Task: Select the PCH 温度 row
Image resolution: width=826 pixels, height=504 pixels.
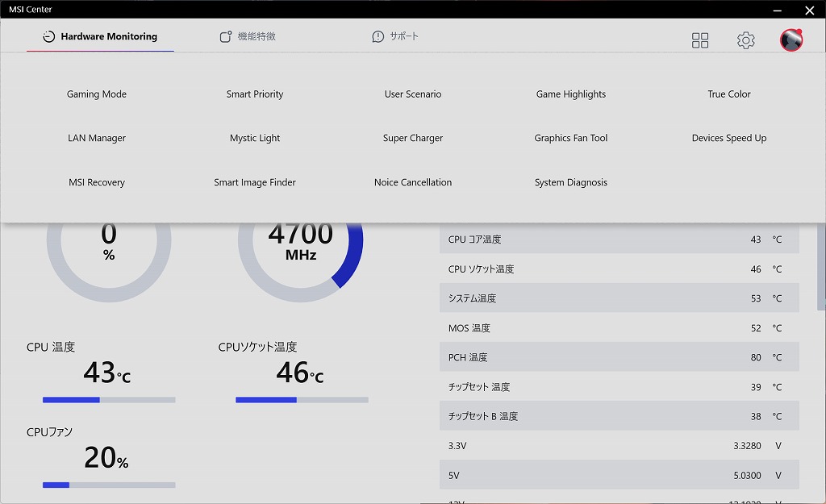Action: tap(619, 357)
